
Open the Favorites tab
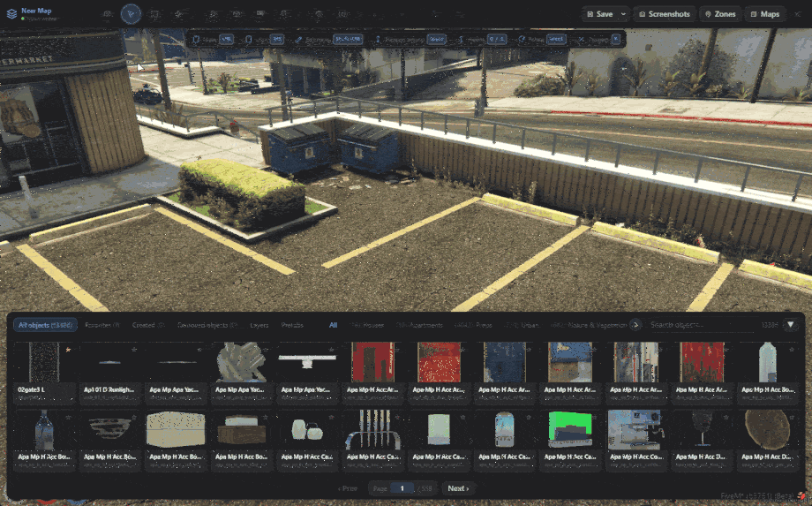102,325
